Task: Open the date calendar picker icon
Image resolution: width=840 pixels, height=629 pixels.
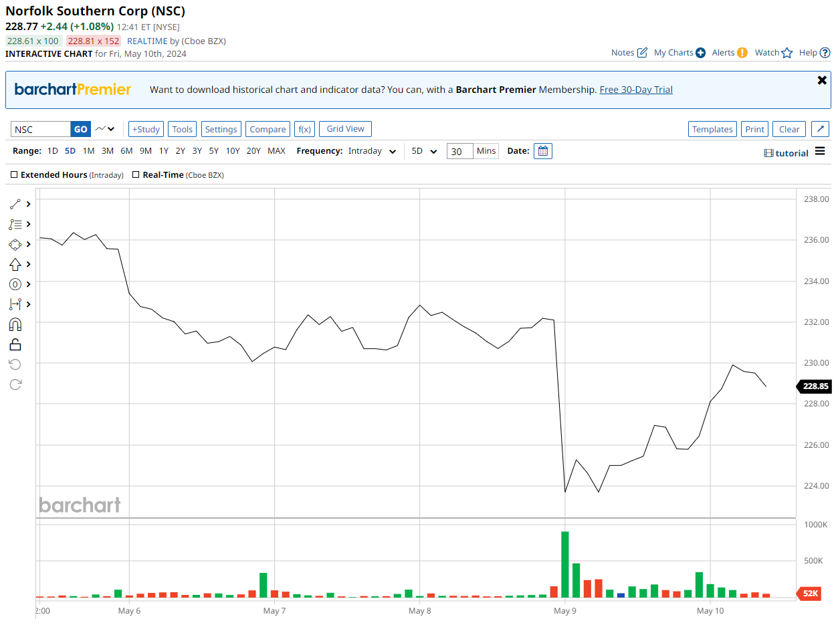Action: click(543, 151)
